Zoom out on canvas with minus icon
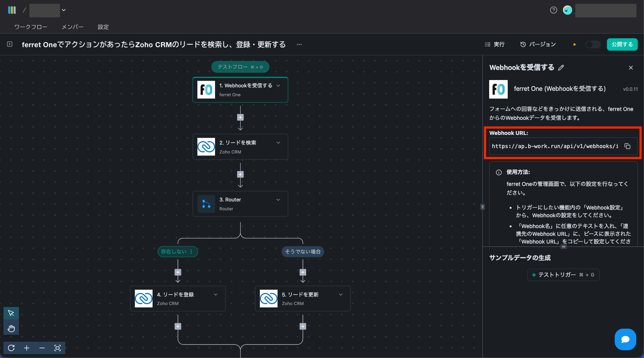Image resolution: width=644 pixels, height=358 pixels. [x=42, y=348]
